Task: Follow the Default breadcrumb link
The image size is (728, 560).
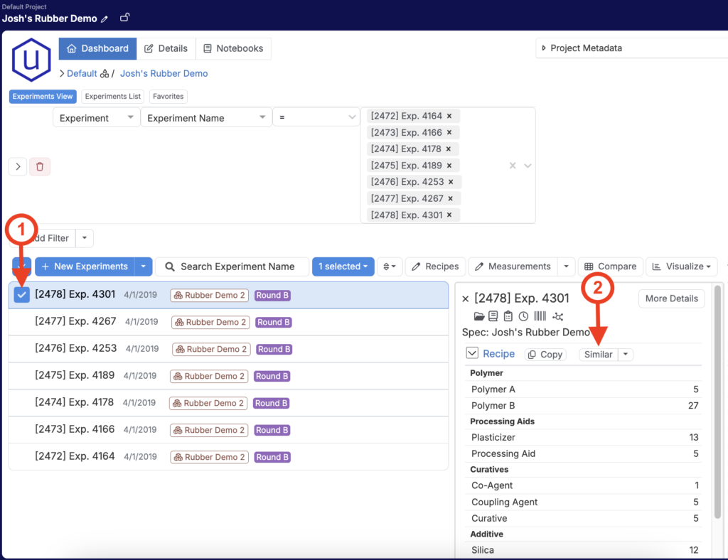Action: coord(82,74)
